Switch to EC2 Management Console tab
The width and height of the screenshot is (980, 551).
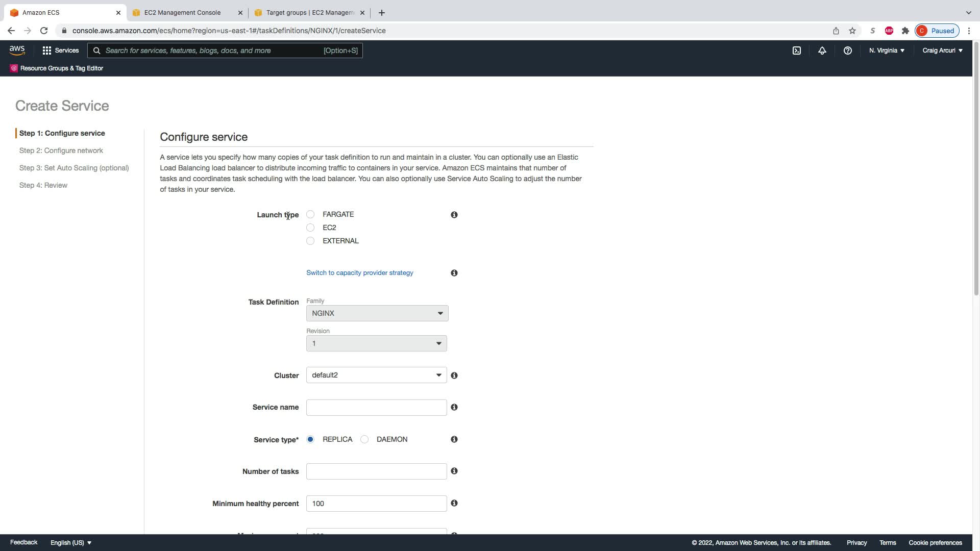(x=182, y=13)
